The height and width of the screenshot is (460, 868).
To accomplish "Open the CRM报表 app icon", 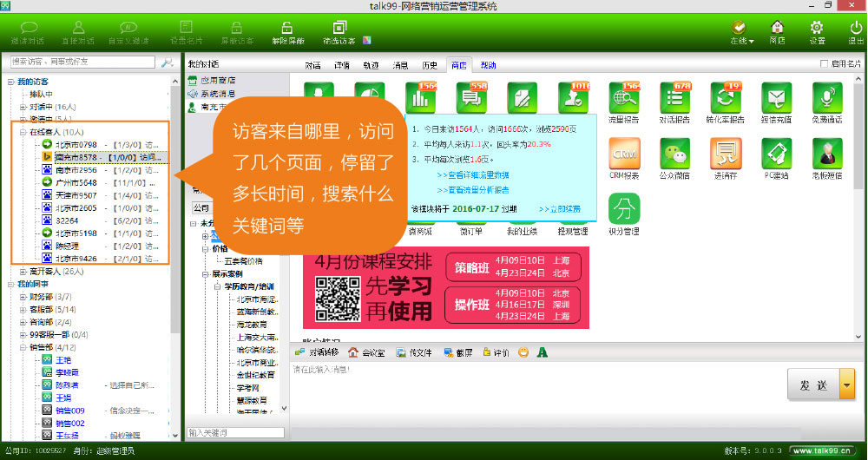I will (x=624, y=154).
